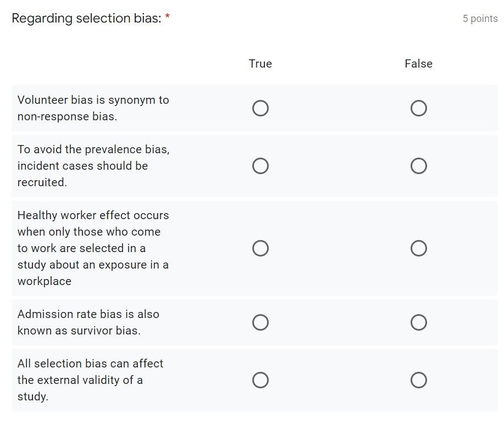Set False for external validity statement
The height and width of the screenshot is (435, 504).
(418, 380)
